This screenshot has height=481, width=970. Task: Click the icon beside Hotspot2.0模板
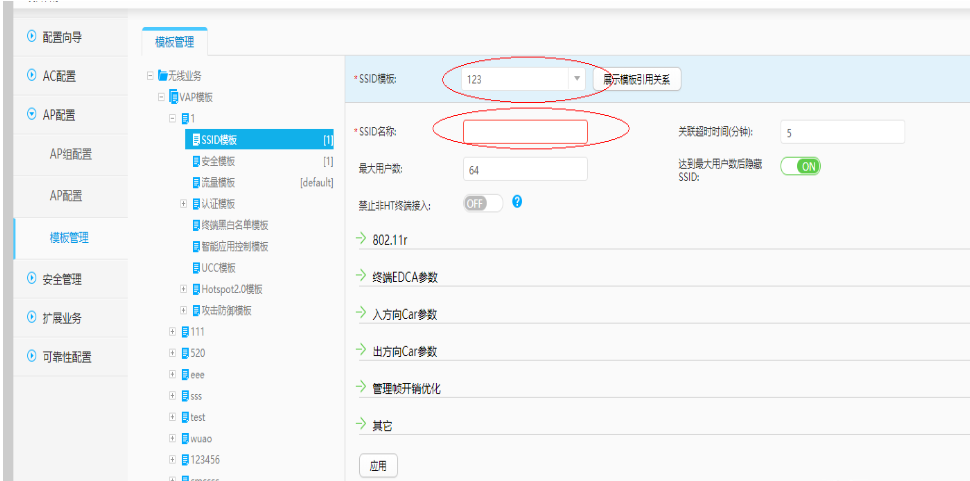point(196,289)
